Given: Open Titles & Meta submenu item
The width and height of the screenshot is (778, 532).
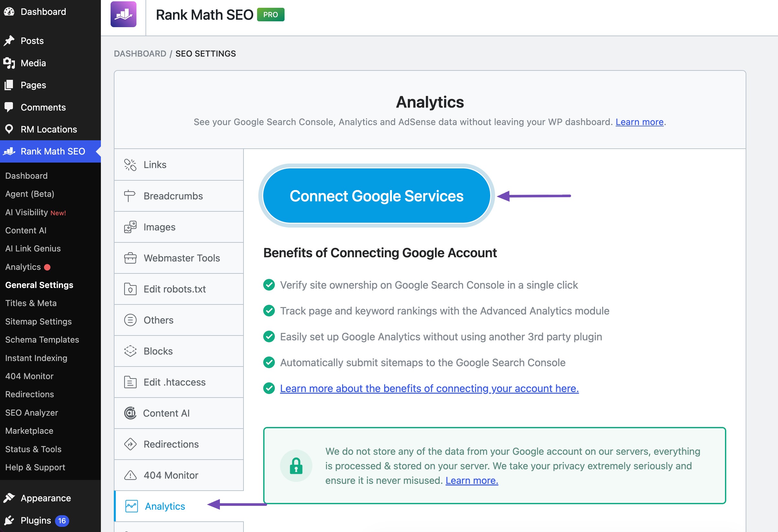Looking at the screenshot, I should point(31,303).
